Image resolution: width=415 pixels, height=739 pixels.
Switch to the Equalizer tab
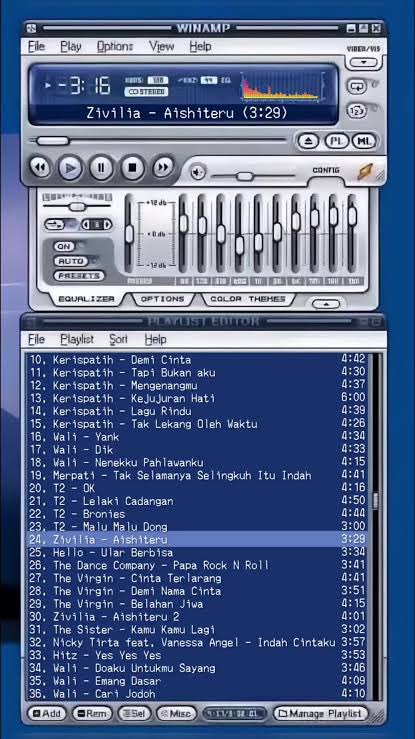point(86,299)
